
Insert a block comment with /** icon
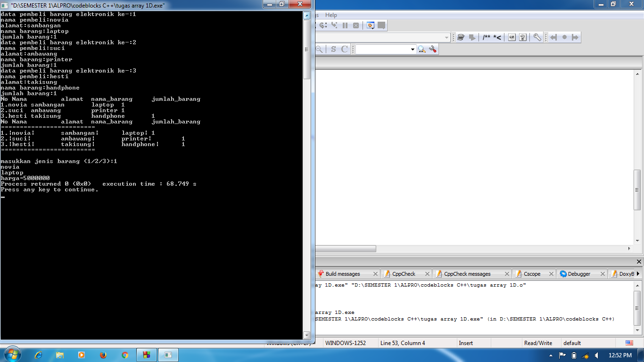(487, 37)
